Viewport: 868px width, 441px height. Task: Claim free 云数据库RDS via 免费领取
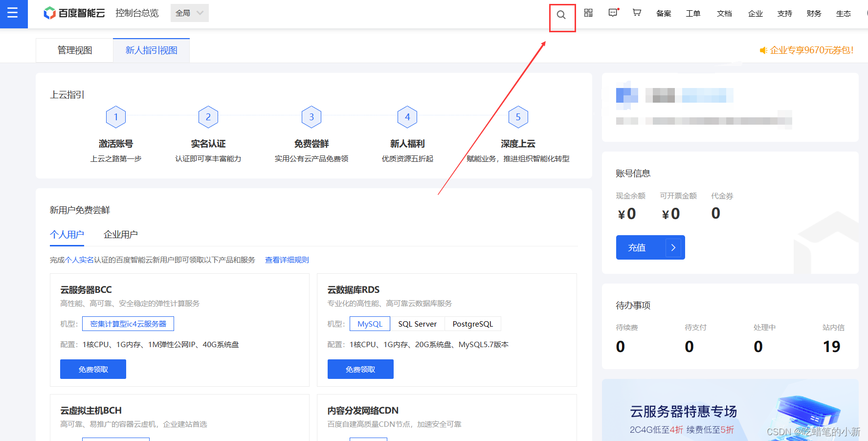pos(360,369)
